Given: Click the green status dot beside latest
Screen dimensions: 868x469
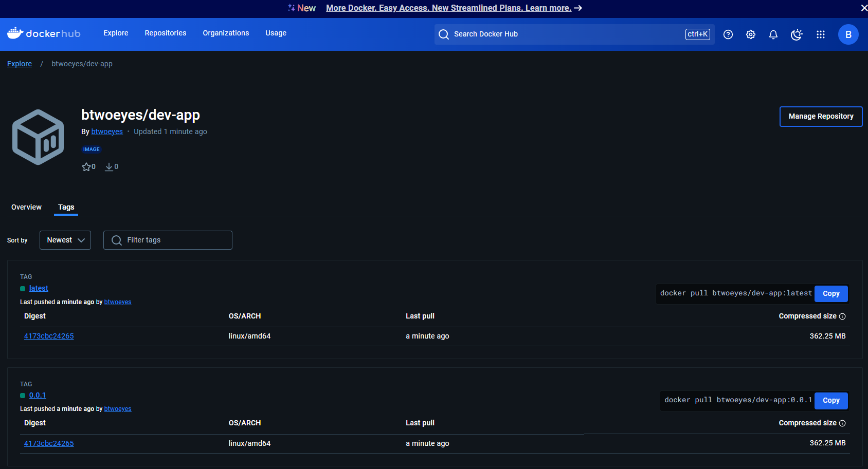Looking at the screenshot, I should click(23, 289).
